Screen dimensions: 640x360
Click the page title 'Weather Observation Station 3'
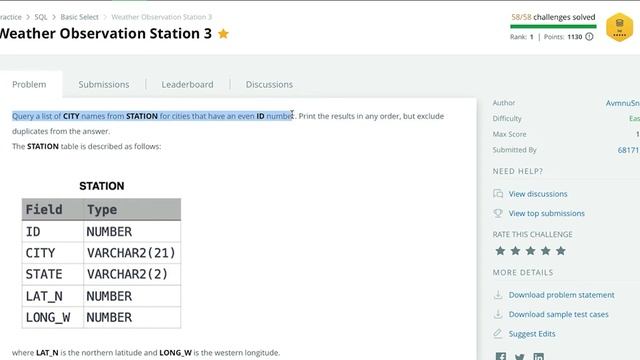click(x=106, y=33)
